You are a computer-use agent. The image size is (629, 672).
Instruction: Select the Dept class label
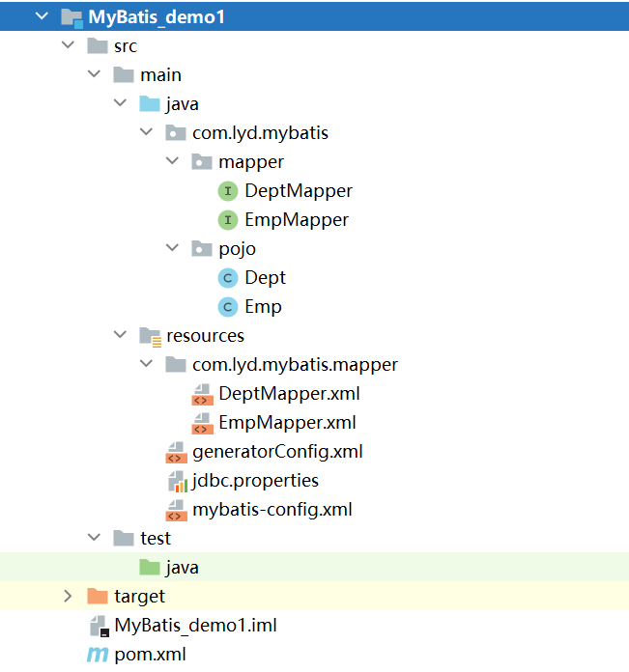[265, 278]
